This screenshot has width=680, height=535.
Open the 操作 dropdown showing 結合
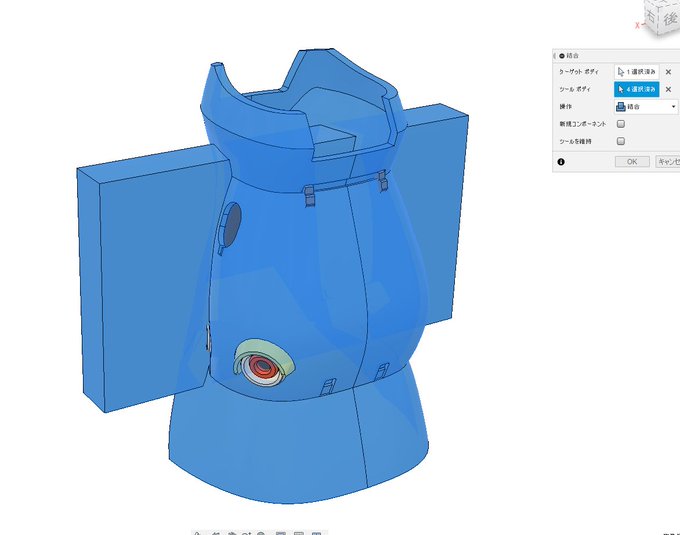(646, 107)
